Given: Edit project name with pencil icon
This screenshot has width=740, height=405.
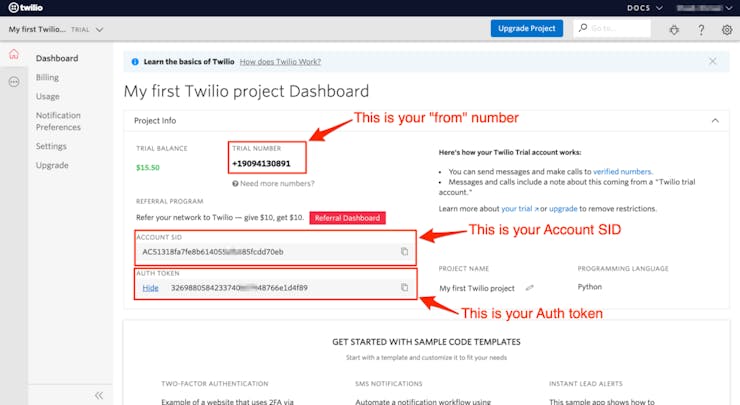Looking at the screenshot, I should (530, 287).
